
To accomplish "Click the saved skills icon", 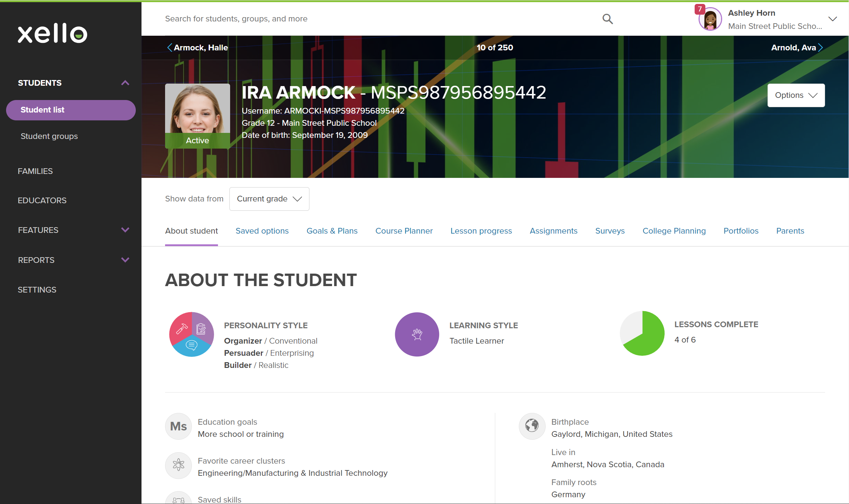I will 178,498.
